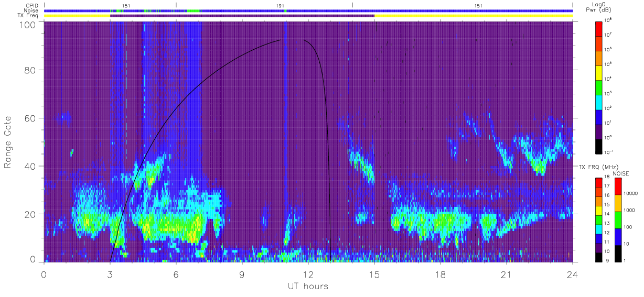Select the 18 tick on UT hours axis
This screenshot has width=644, height=297.
(x=441, y=274)
